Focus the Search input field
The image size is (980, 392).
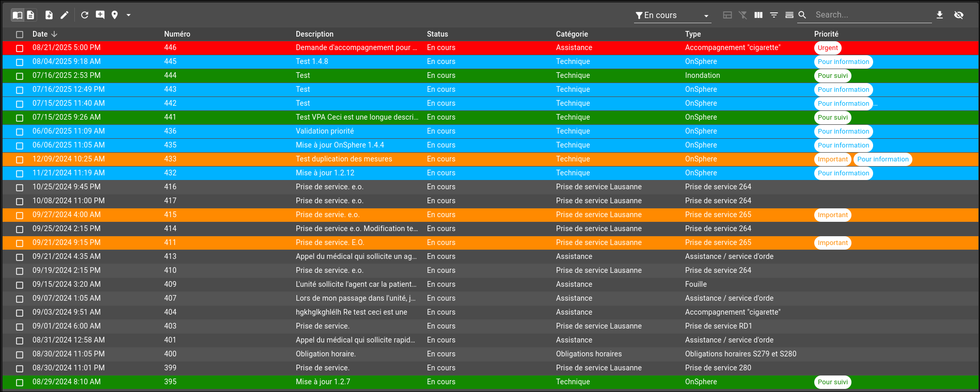coord(873,15)
